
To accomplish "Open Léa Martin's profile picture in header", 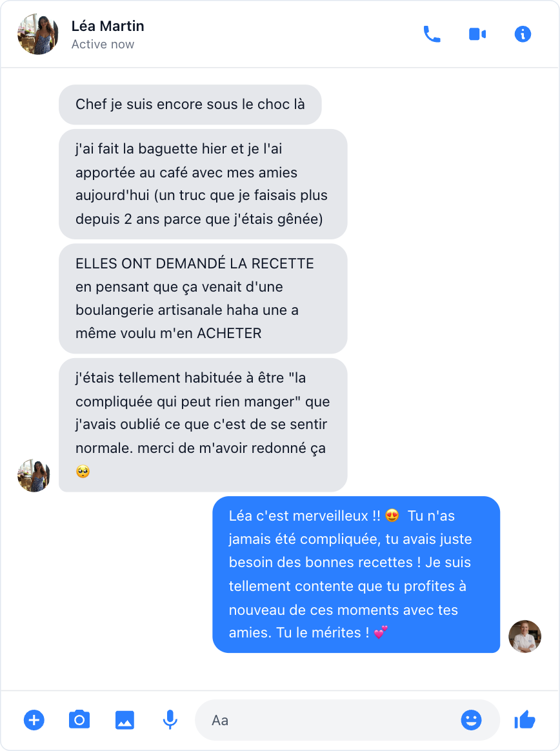I will 38,34.
